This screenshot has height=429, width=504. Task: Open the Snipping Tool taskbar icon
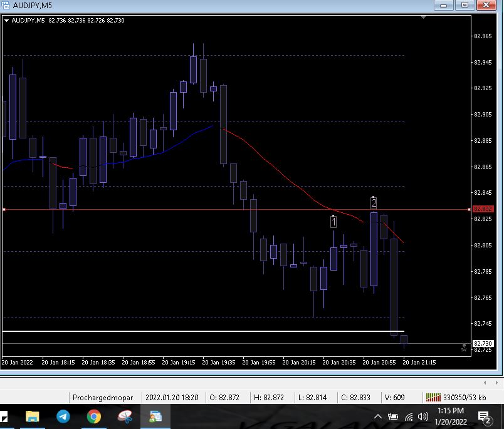(x=124, y=416)
